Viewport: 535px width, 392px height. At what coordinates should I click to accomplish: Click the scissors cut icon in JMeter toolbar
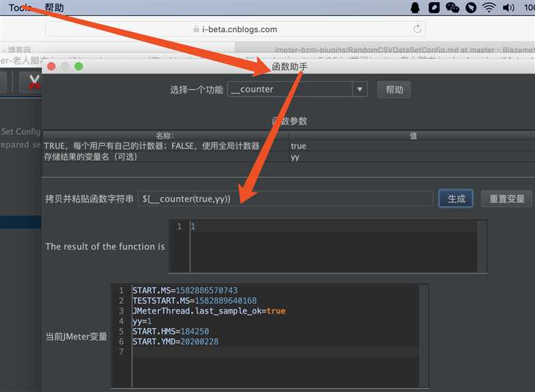coord(34,82)
